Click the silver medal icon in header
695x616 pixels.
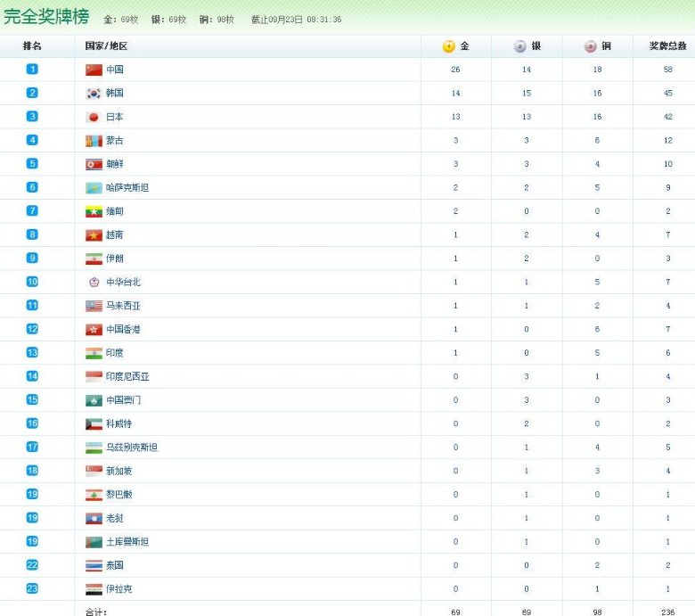click(x=520, y=46)
